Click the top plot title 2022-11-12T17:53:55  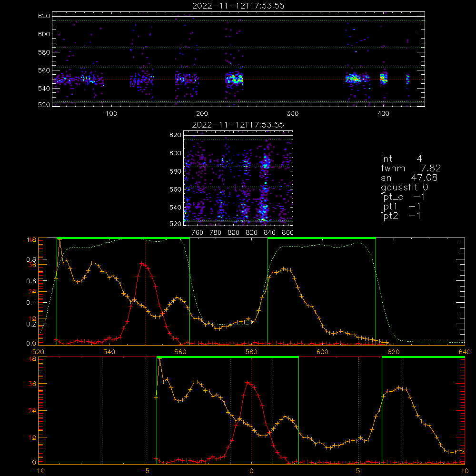pos(238,6)
